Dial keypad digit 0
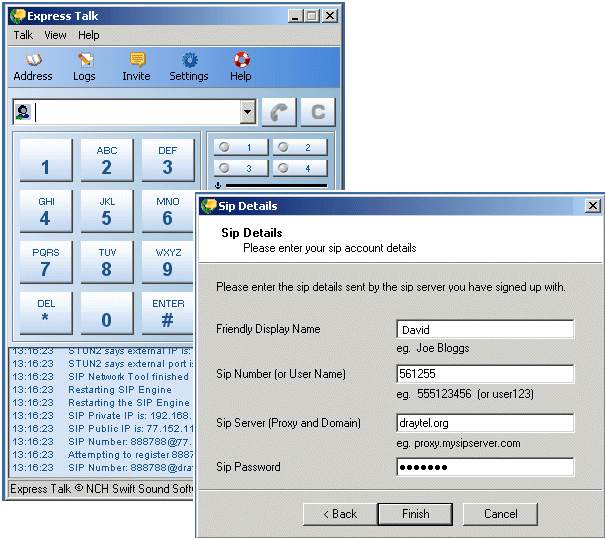The width and height of the screenshot is (606, 539). 107,313
